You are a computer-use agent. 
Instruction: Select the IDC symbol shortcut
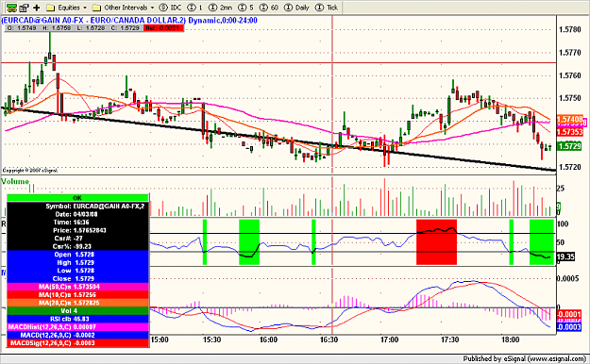(170, 8)
